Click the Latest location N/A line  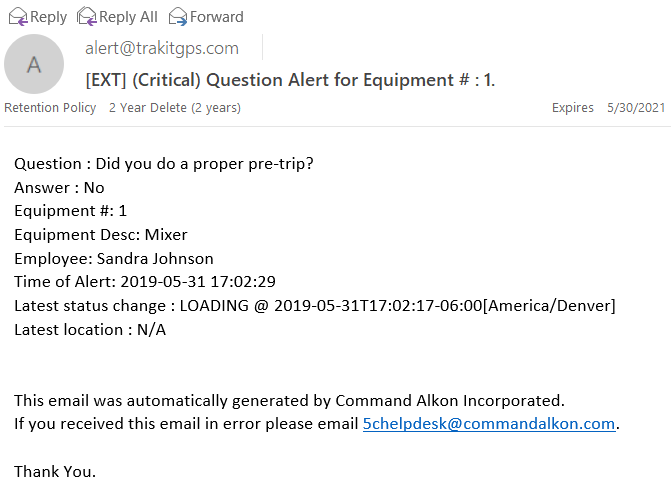click(x=90, y=330)
